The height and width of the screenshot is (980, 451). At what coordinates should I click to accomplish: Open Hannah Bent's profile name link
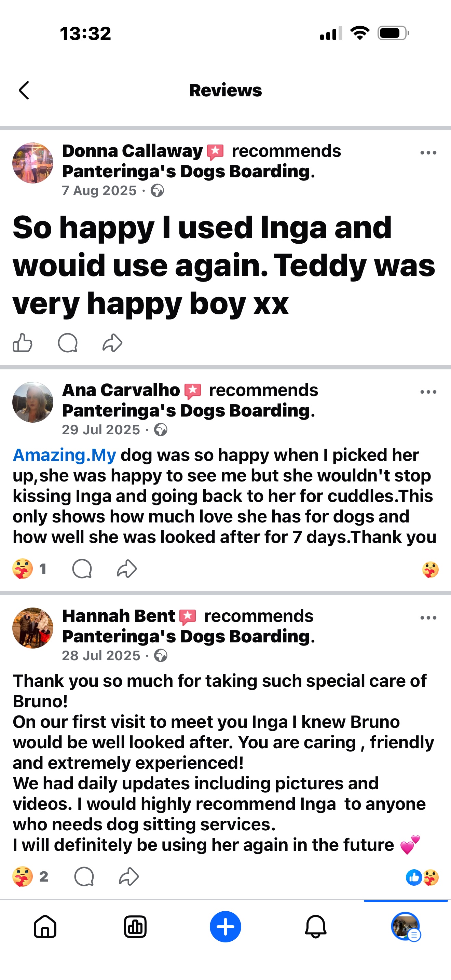[118, 616]
